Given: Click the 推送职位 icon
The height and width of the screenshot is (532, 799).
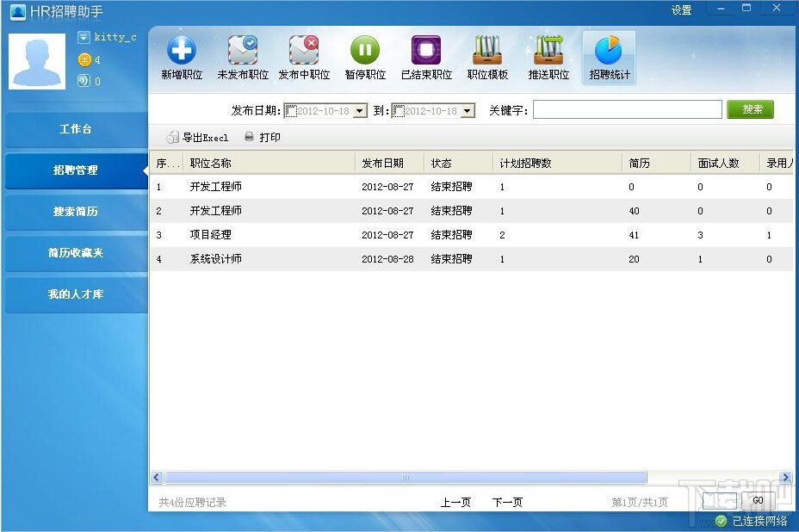Looking at the screenshot, I should [x=548, y=50].
